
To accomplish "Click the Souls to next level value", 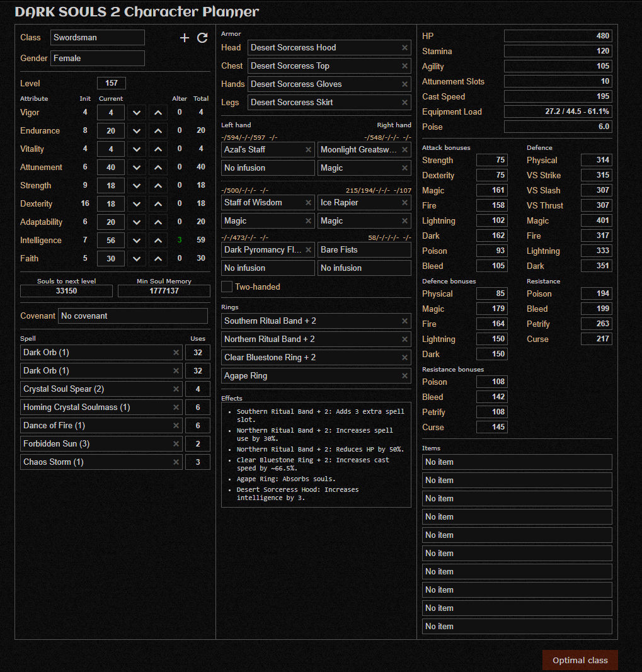I will [67, 291].
